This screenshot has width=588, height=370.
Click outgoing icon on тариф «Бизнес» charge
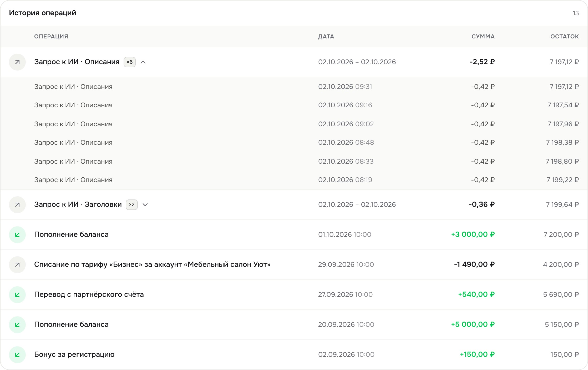[x=17, y=265]
